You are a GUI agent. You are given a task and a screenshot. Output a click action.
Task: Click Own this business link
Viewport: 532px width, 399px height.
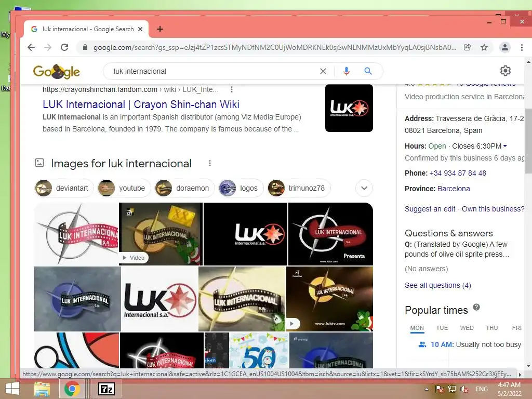[x=493, y=209]
